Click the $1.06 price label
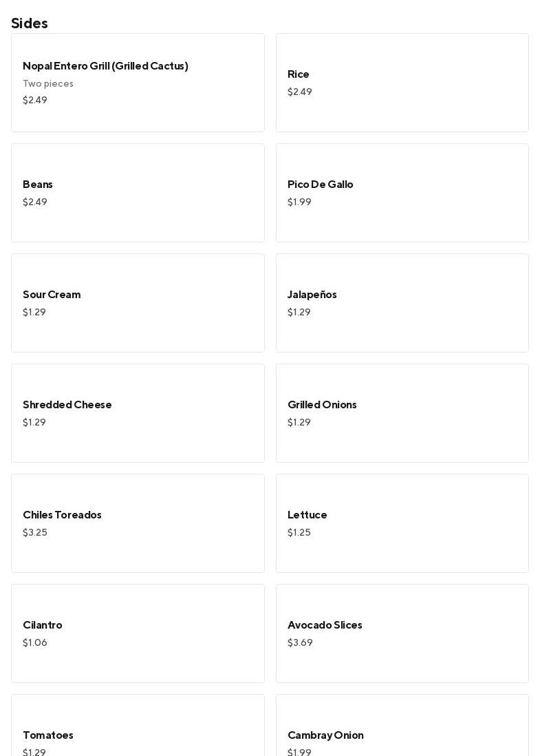Screen dimensions: 540x756 click(35, 643)
